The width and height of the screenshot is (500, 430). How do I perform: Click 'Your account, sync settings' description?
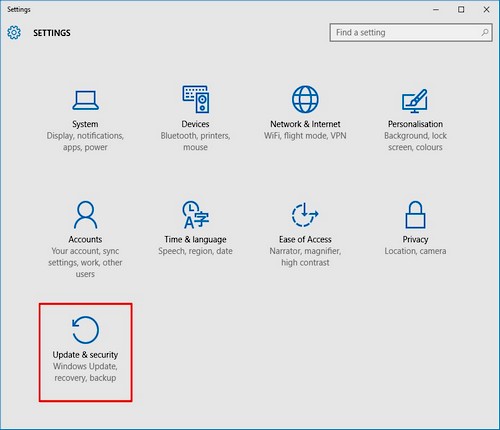pos(85,262)
